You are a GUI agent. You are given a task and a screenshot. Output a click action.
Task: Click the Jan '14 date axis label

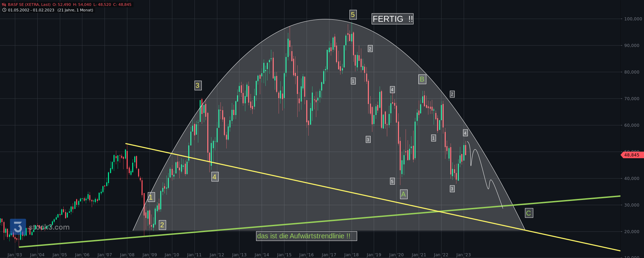pyautogui.click(x=262, y=255)
